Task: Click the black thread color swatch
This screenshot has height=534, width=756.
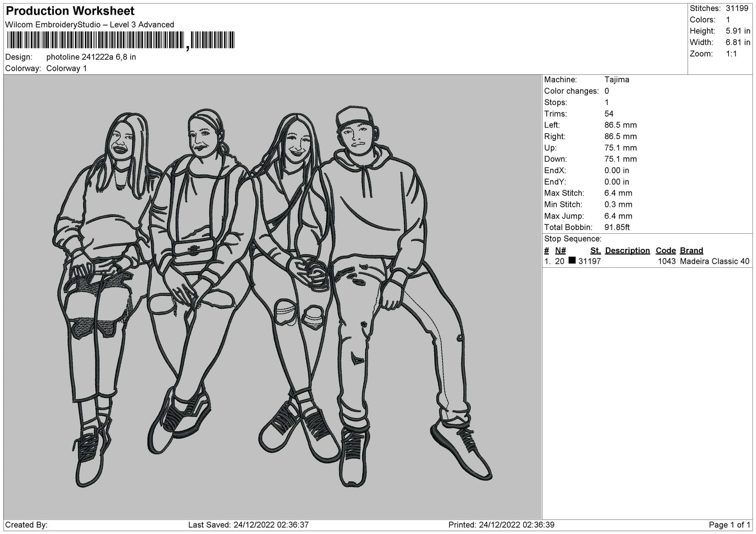Action: [572, 261]
